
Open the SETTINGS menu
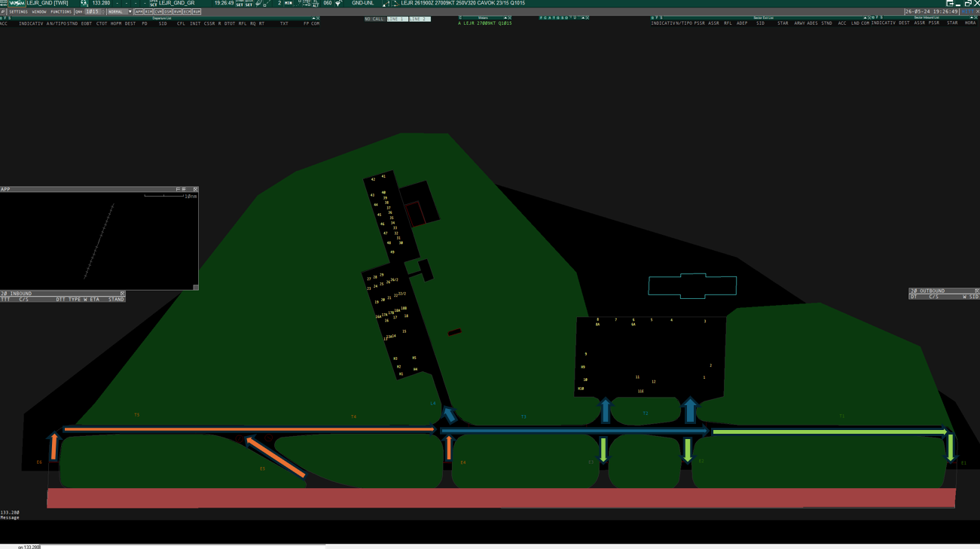[18, 12]
